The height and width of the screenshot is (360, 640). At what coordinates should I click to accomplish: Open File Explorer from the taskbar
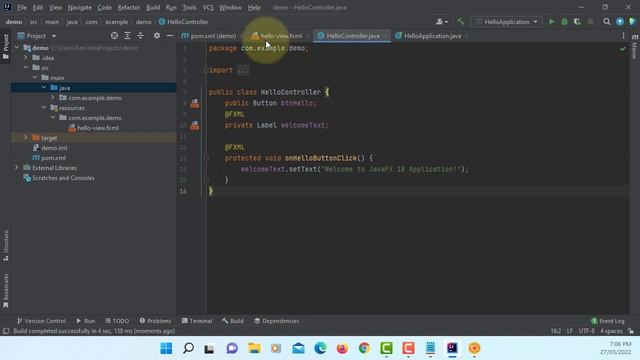click(x=254, y=348)
